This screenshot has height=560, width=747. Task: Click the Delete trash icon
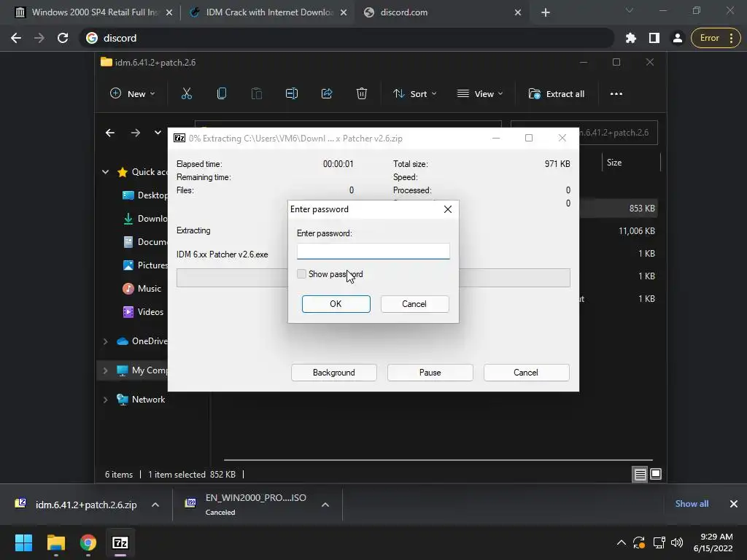[362, 94]
